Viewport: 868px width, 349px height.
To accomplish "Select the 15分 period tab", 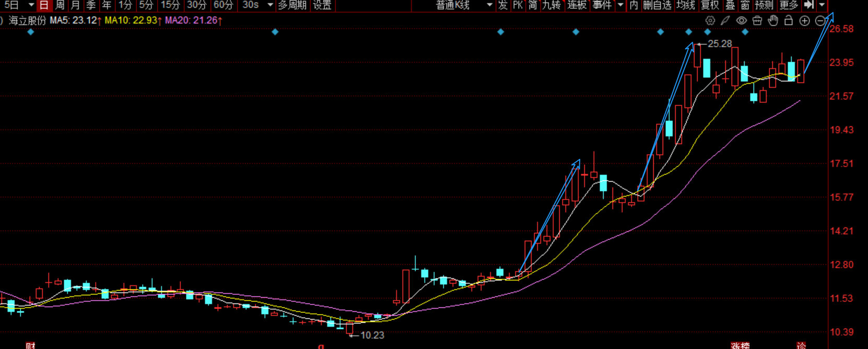I will pyautogui.click(x=170, y=5).
